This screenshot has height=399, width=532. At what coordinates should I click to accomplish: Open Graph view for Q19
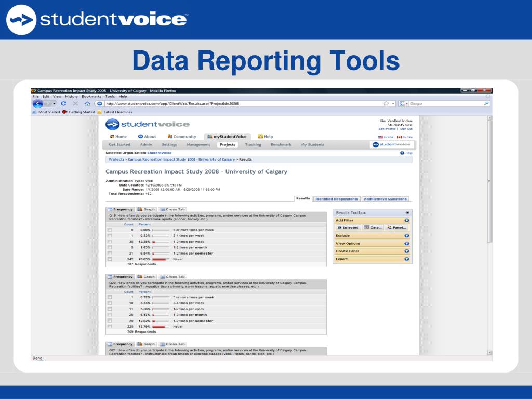point(146,209)
